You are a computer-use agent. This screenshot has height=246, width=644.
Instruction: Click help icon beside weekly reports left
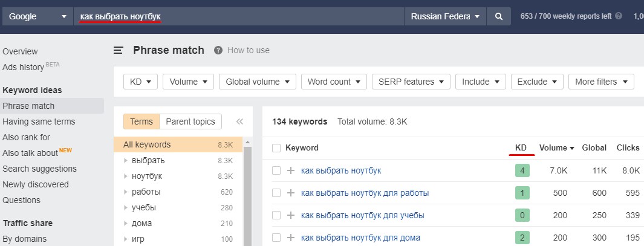click(x=619, y=16)
